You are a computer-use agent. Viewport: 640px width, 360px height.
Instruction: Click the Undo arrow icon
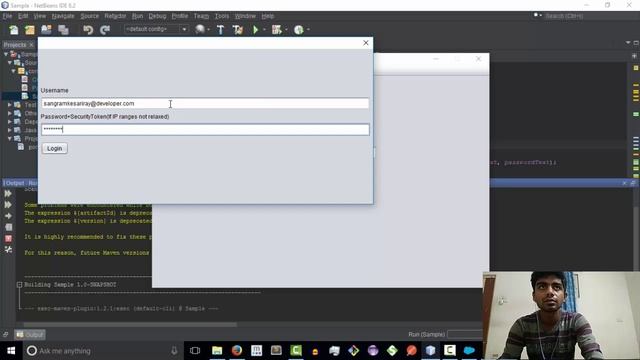[88, 30]
